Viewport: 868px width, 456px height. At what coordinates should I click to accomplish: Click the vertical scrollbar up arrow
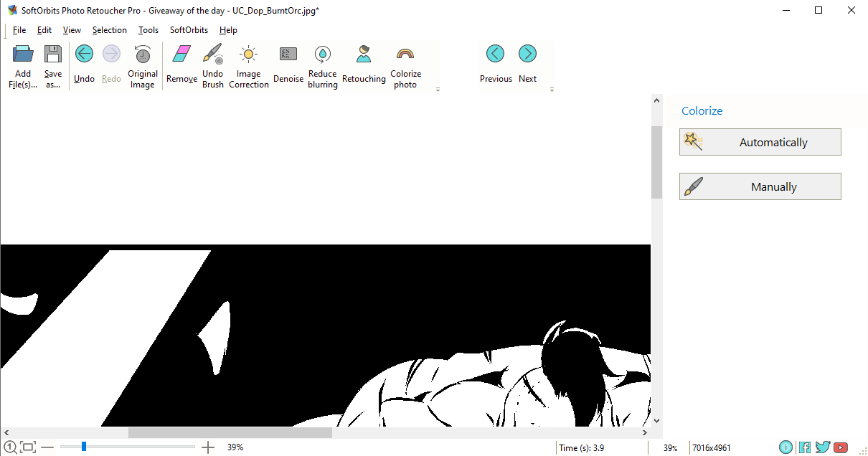pyautogui.click(x=656, y=101)
